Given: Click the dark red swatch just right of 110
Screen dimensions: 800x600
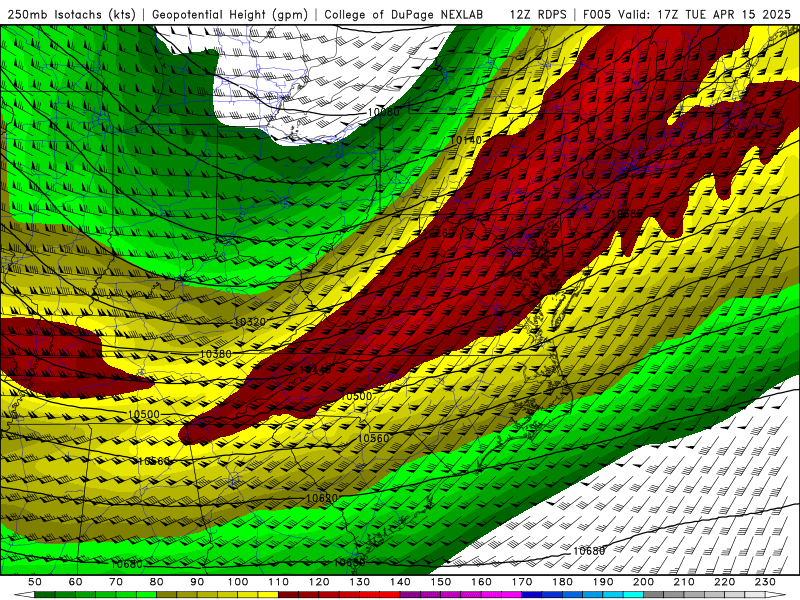Looking at the screenshot, I should 289,595.
